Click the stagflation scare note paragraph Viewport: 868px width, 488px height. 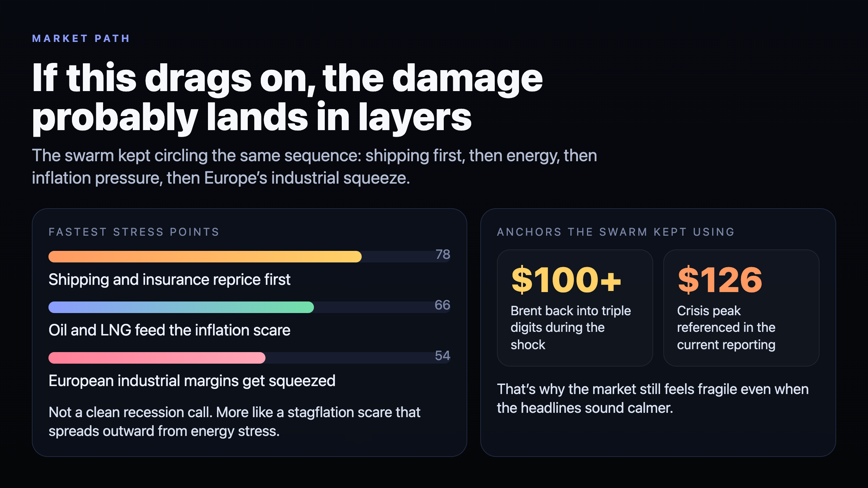tap(234, 421)
